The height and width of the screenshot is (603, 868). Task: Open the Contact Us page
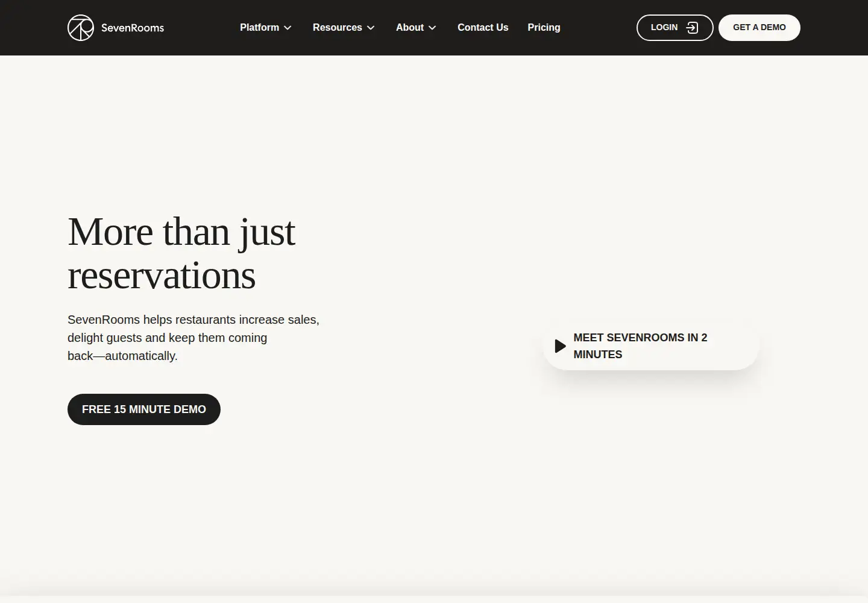[x=483, y=28]
